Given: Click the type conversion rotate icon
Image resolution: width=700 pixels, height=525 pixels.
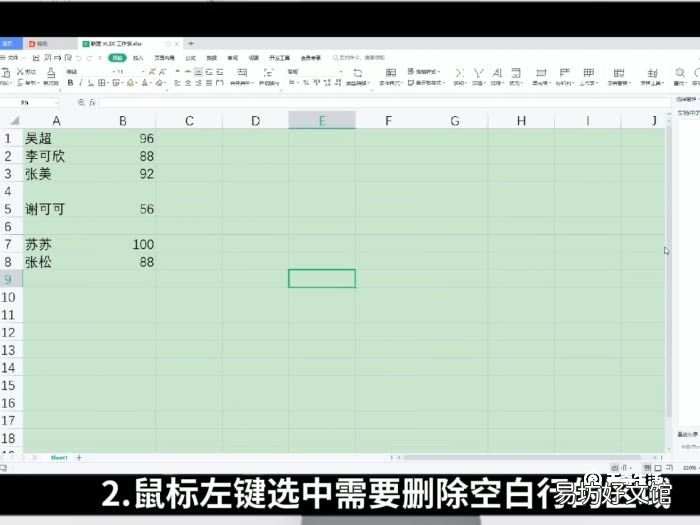Looking at the screenshot, I should click(x=358, y=73).
